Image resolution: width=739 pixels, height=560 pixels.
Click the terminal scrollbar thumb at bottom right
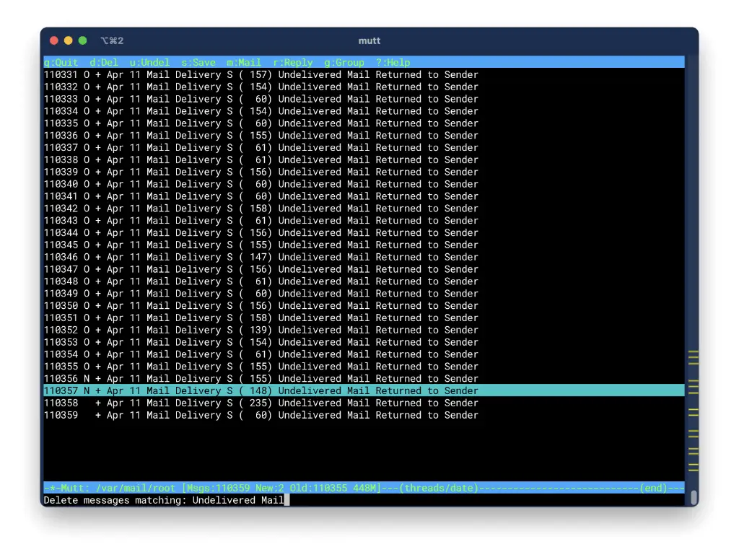(x=694, y=497)
